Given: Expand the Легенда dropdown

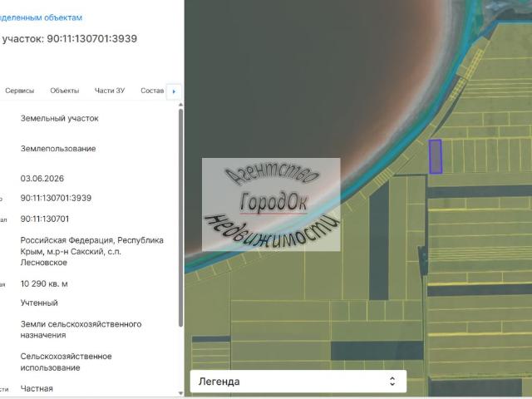Looking at the screenshot, I should coord(298,382).
